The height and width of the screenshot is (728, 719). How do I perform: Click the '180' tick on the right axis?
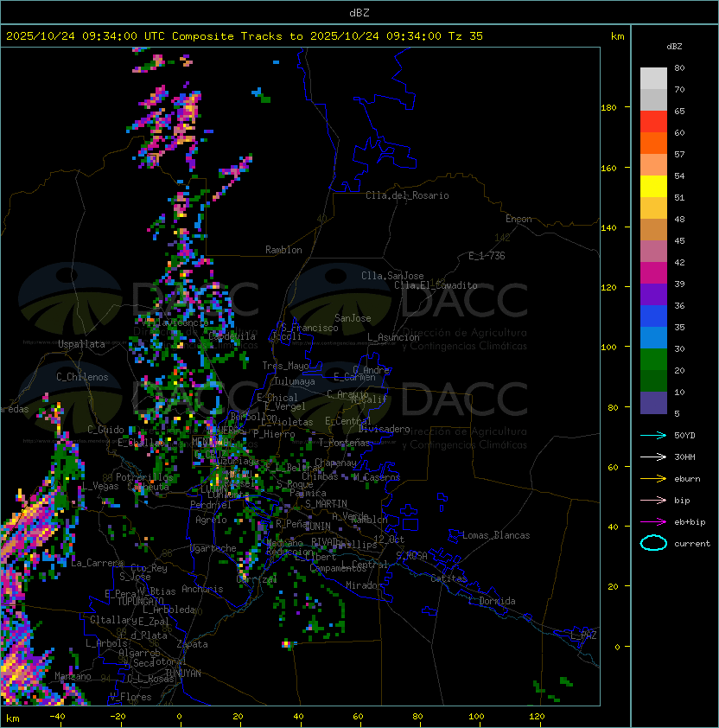click(608, 108)
